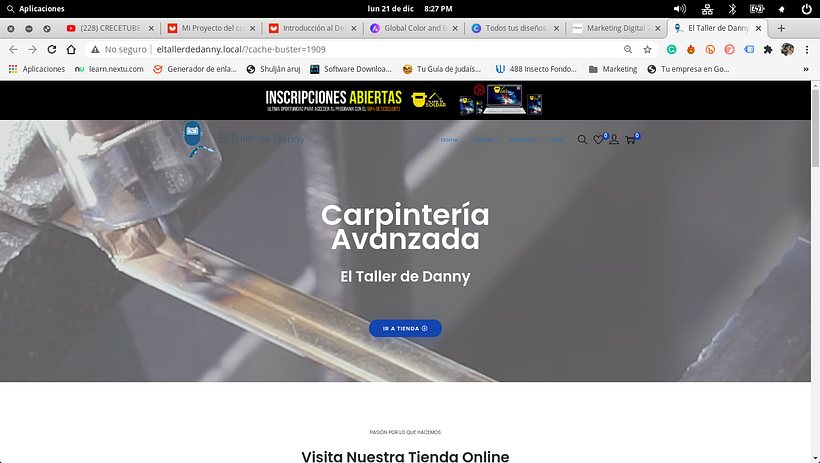
Task: Click the IR A TIENDA button
Action: point(405,329)
